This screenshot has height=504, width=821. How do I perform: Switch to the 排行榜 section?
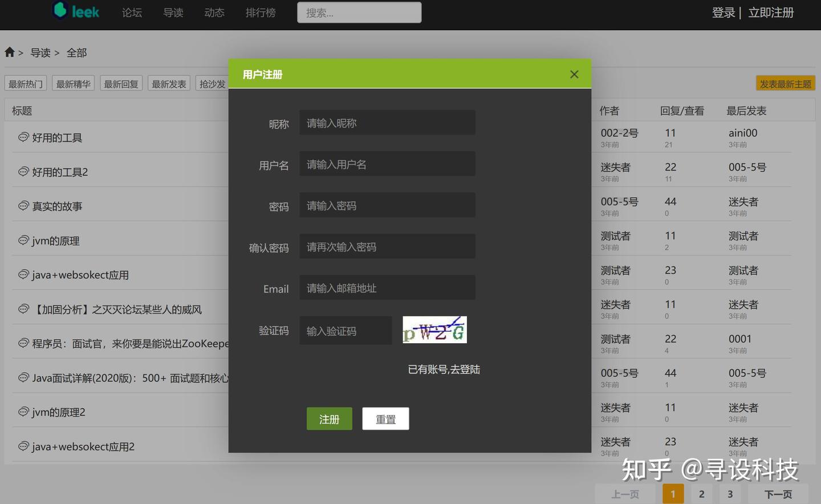pos(261,13)
